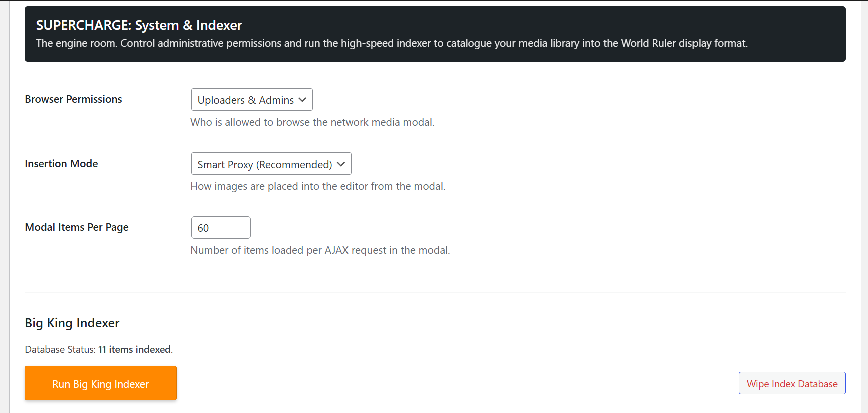The width and height of the screenshot is (868, 413).
Task: Run the Big King Indexer
Action: (x=100, y=383)
